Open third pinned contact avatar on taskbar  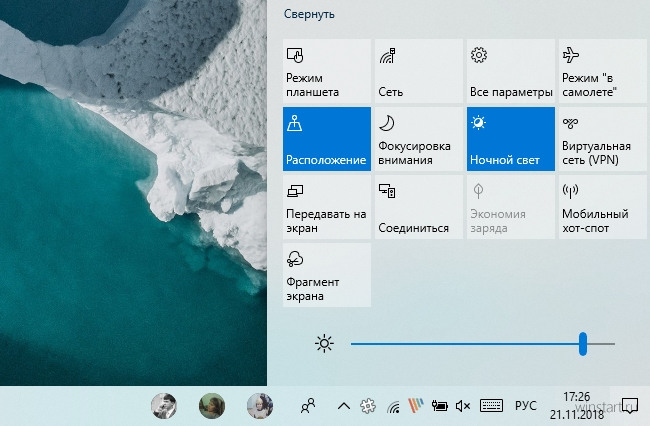pyautogui.click(x=260, y=406)
